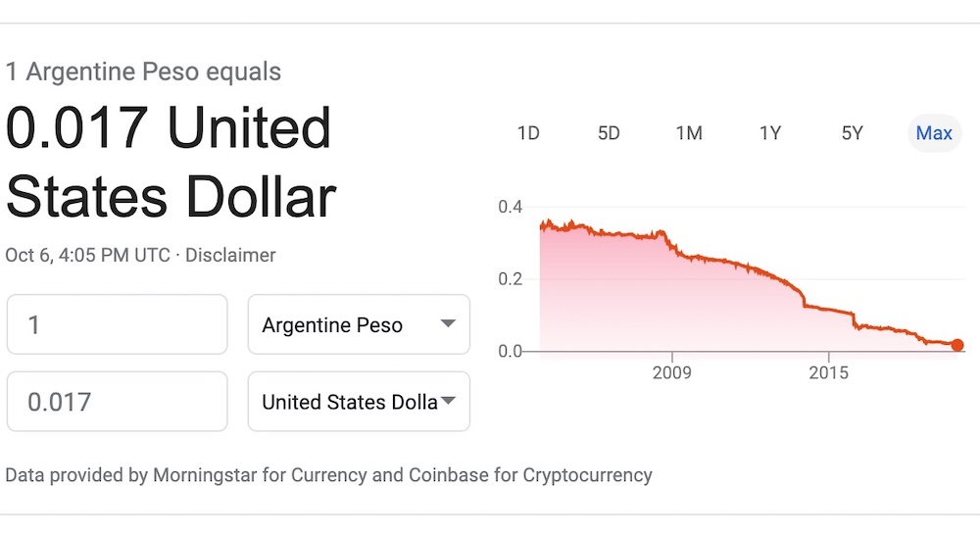Show the 5Y chart range
Screen dimensions: 980x537
pyautogui.click(x=852, y=133)
